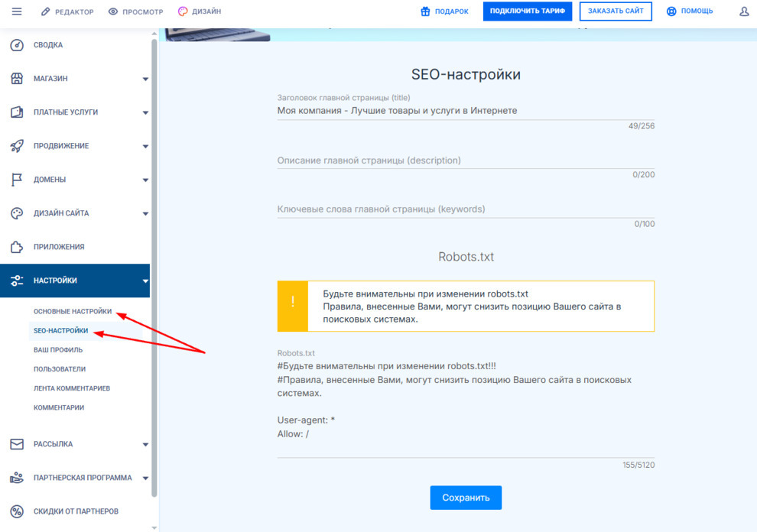The image size is (757, 532).
Task: Click the Robots.txt section heading
Action: (x=466, y=257)
